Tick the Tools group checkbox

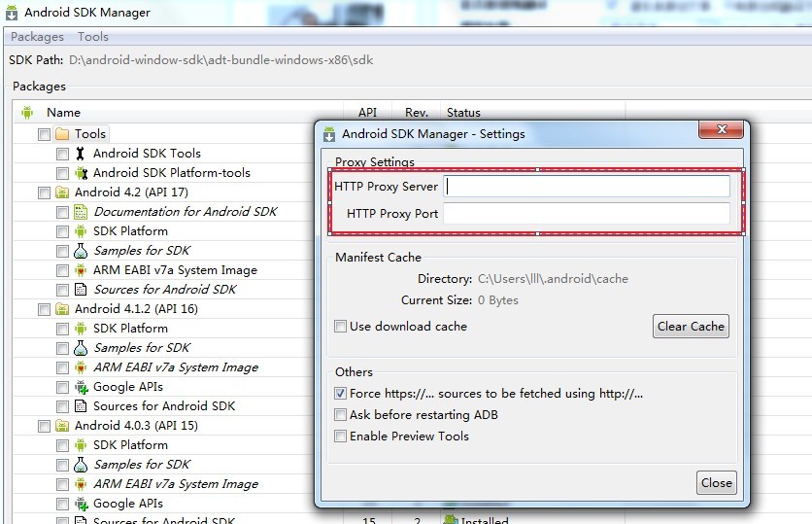pos(44,135)
